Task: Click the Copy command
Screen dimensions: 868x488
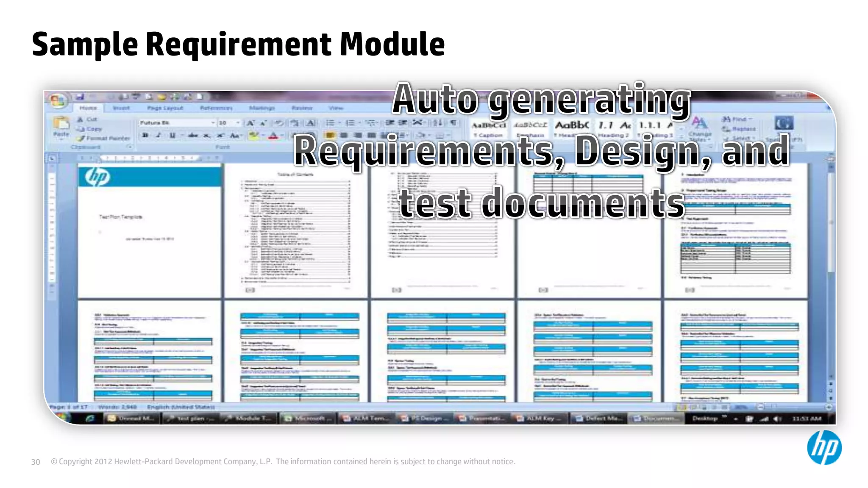Action: coord(89,129)
